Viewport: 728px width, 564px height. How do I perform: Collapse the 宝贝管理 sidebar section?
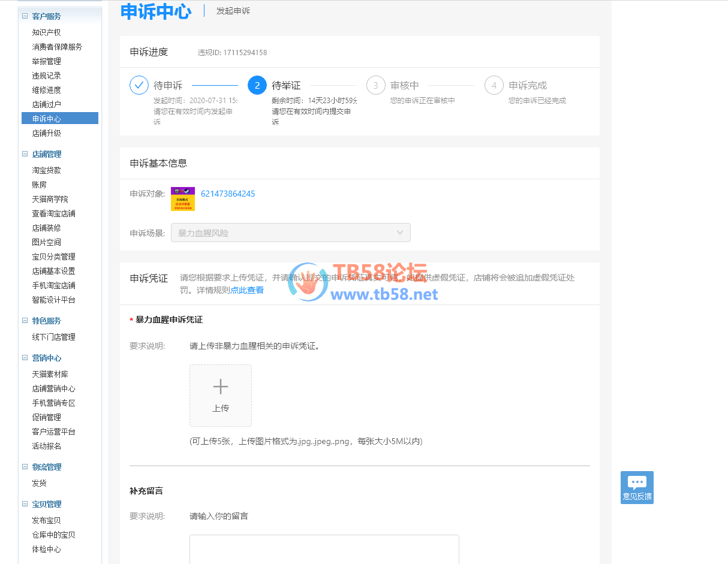25,504
